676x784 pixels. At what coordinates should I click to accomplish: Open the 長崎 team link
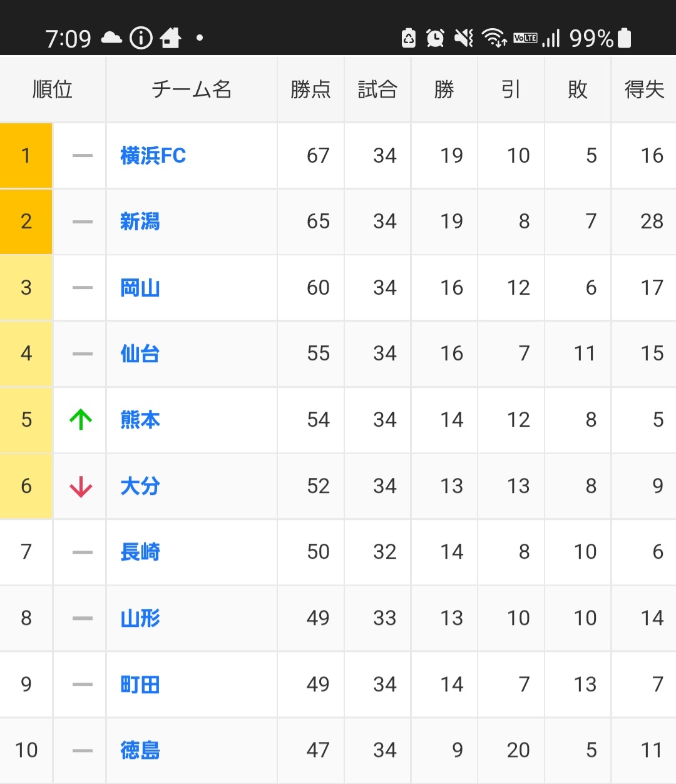[x=140, y=552]
